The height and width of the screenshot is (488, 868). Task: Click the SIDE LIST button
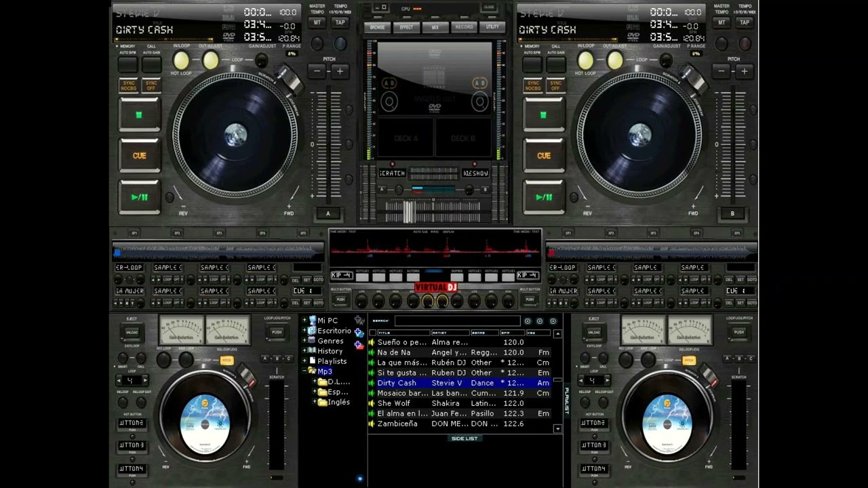tap(465, 439)
